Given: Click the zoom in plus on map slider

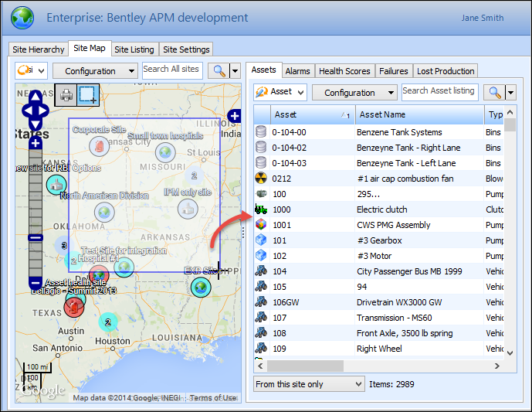Looking at the screenshot, I should click(x=35, y=143).
